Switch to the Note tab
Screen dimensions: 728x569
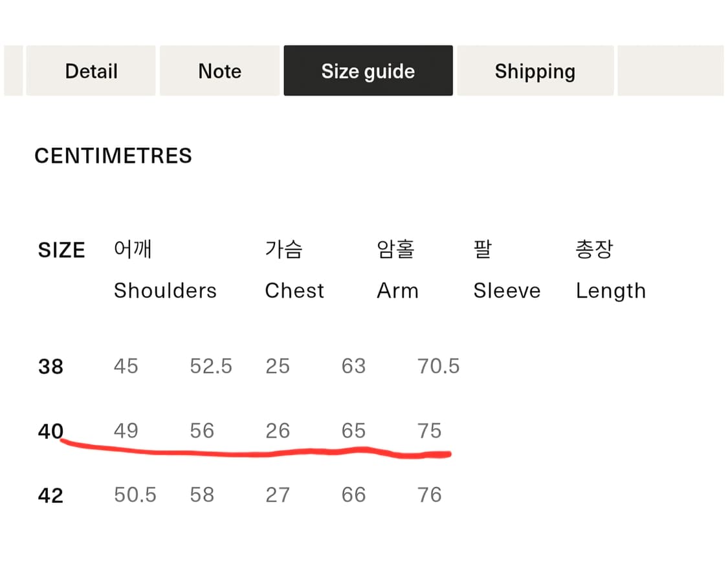(219, 71)
